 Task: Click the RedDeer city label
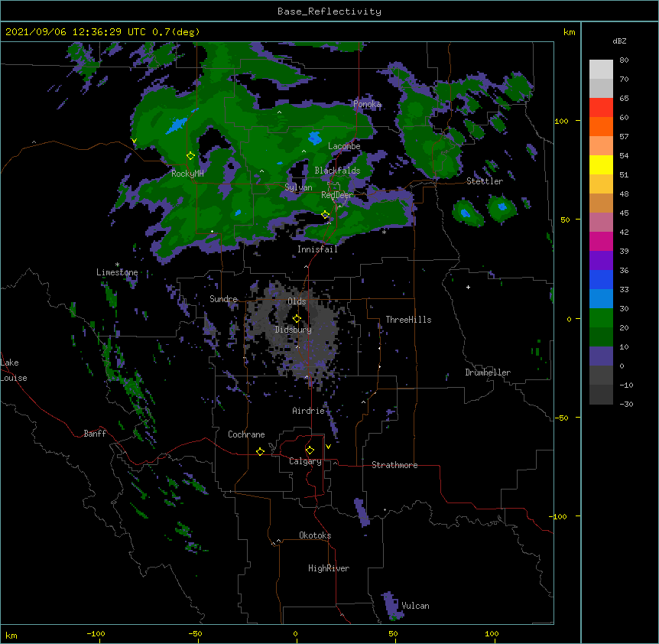(337, 195)
